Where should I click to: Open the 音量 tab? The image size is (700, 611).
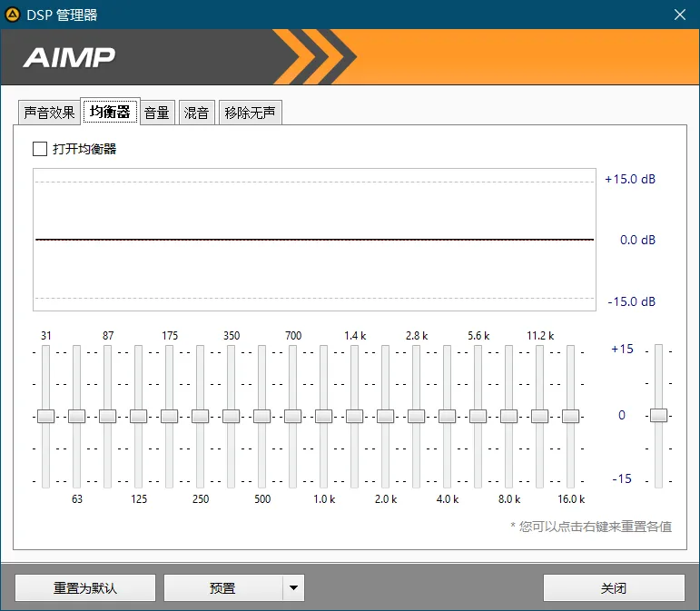click(157, 113)
